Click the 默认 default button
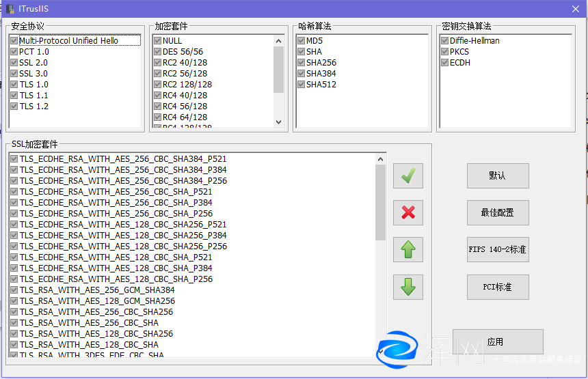The width and height of the screenshot is (588, 379). click(498, 176)
